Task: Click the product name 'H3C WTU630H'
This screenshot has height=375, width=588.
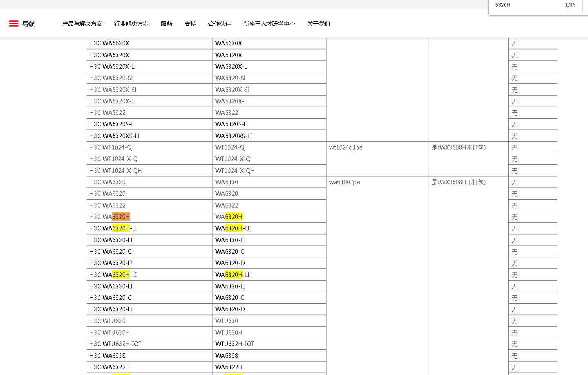Action: [x=110, y=333]
